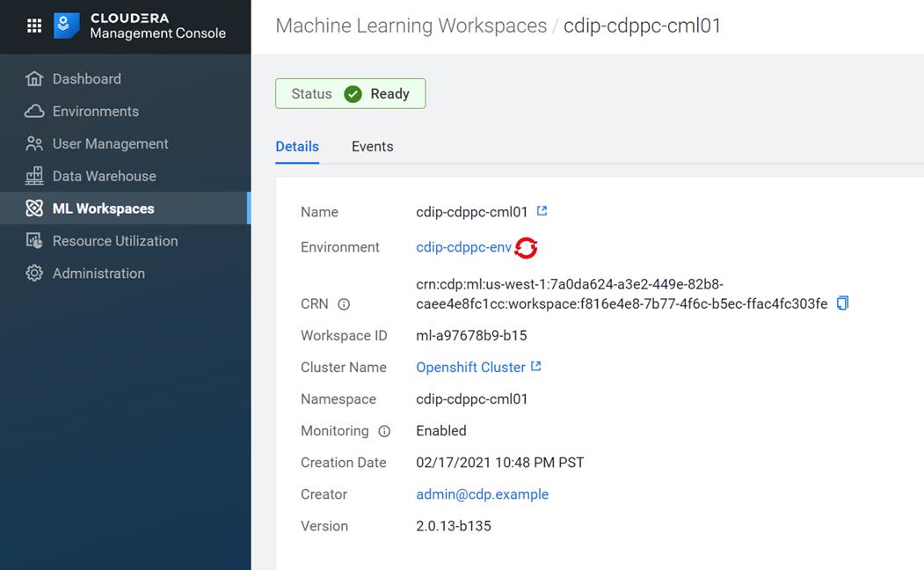Click the Cluster Name field label

click(x=344, y=367)
